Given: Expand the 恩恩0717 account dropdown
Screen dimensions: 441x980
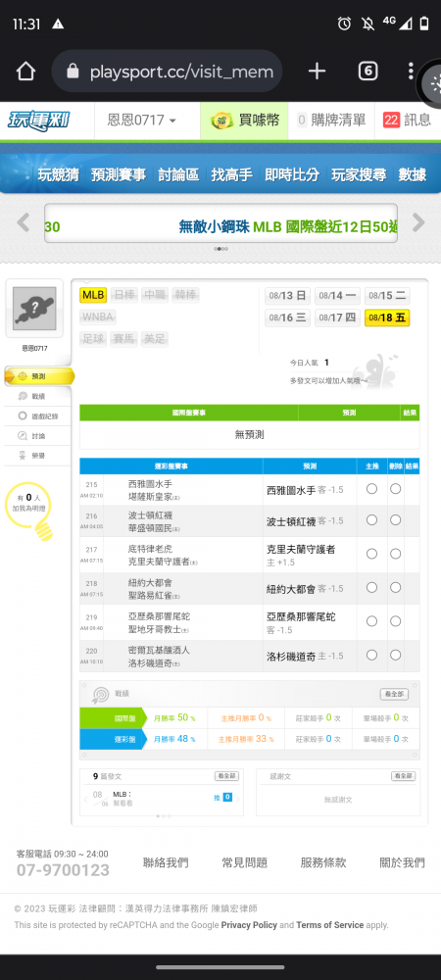Looking at the screenshot, I should 142,121.
